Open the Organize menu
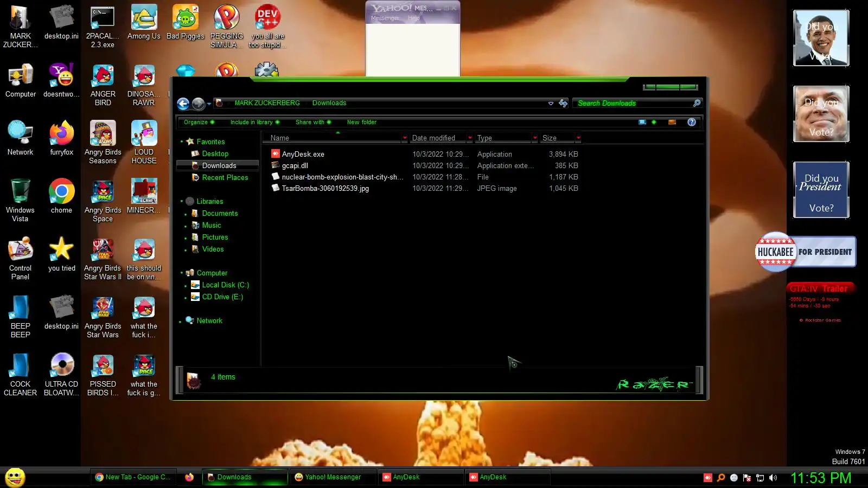868x488 pixels. click(199, 122)
